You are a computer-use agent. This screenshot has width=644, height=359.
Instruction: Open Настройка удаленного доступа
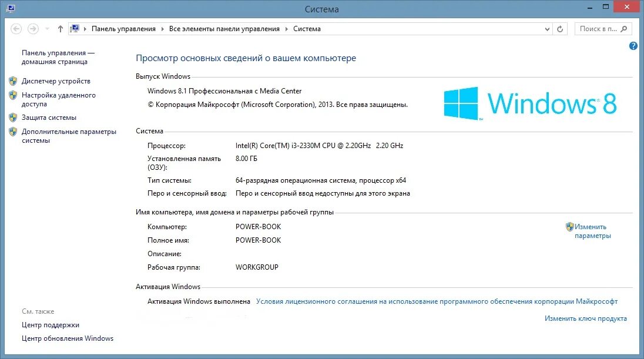pos(58,99)
